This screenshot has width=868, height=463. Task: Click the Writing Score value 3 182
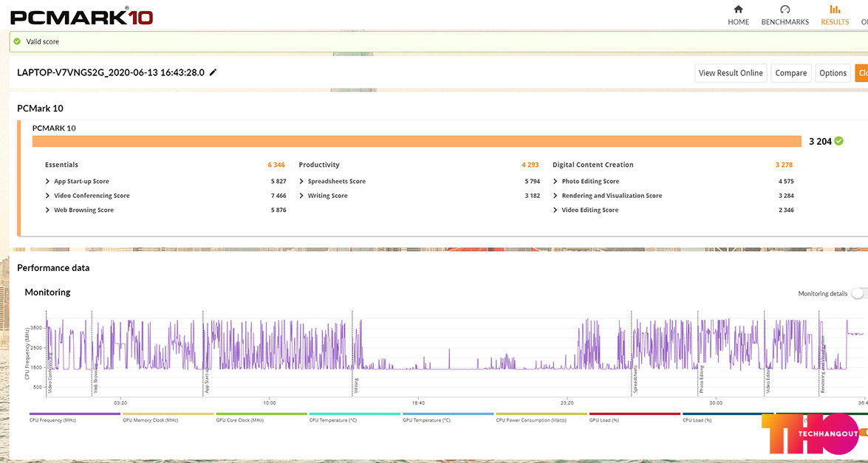[531, 196]
